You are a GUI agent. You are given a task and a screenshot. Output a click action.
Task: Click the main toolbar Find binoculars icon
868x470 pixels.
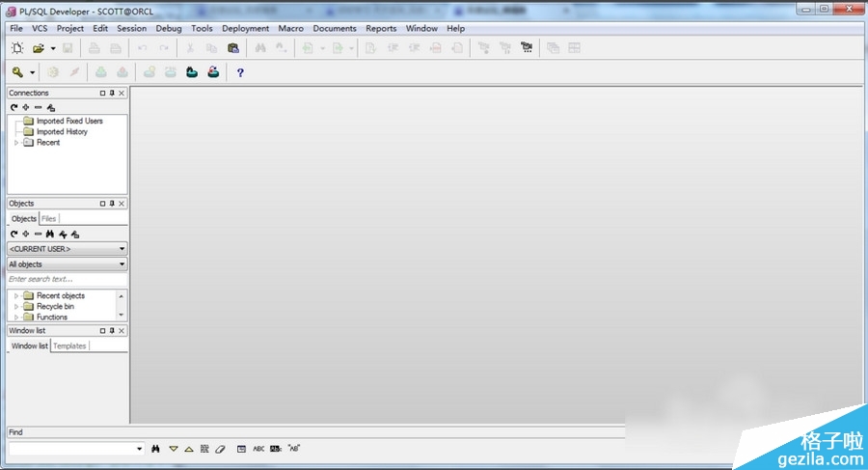(x=260, y=48)
